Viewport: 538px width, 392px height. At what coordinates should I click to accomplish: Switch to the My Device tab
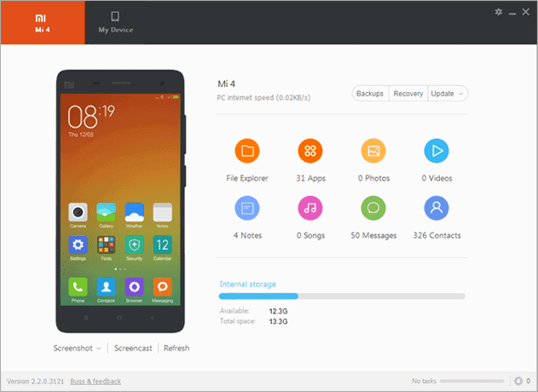[116, 23]
